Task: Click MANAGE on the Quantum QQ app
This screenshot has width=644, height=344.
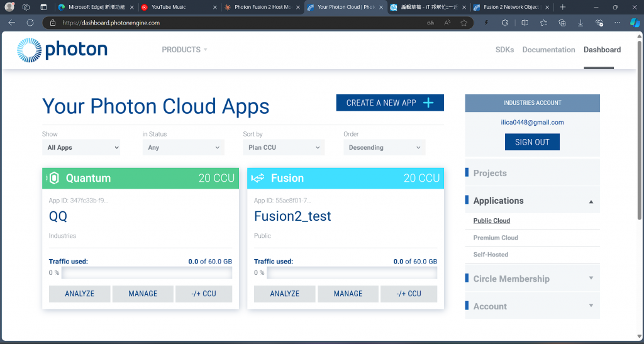Action: (x=143, y=294)
